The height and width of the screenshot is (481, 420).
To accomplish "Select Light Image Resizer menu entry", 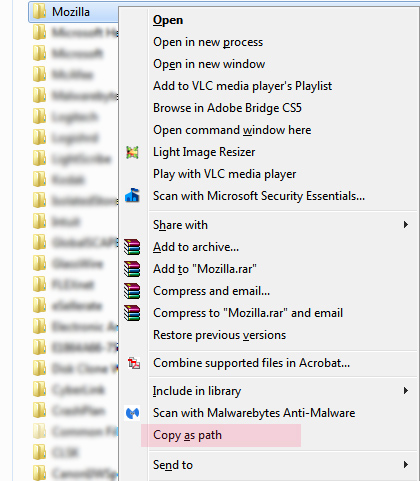I will [204, 152].
